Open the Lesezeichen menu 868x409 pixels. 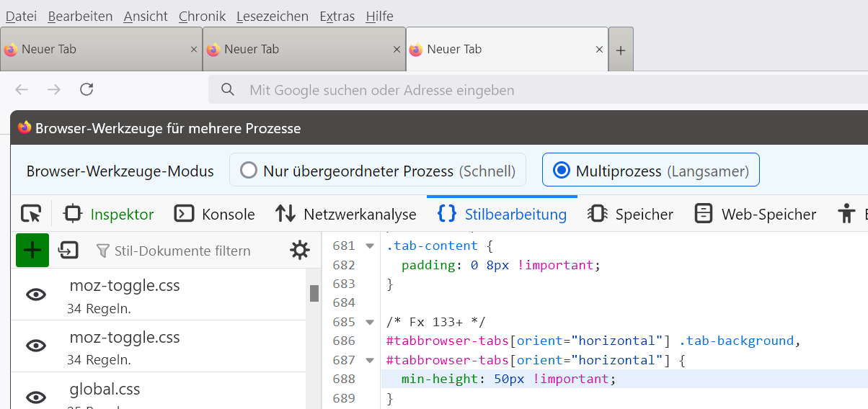(x=272, y=16)
